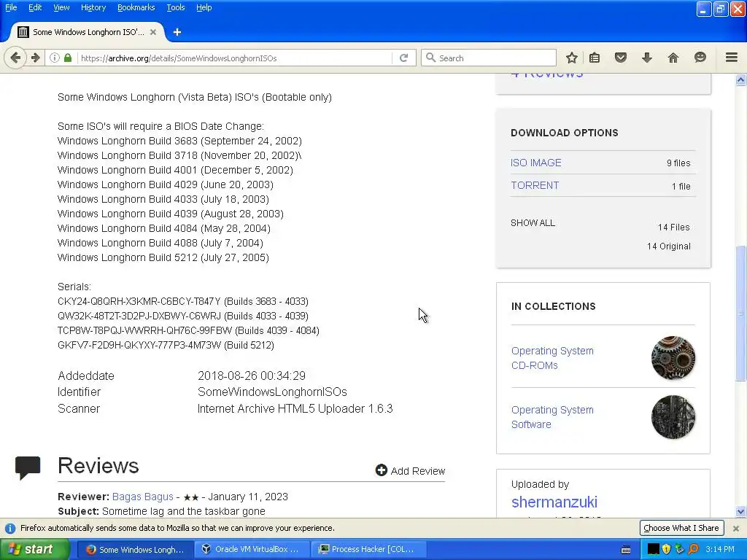This screenshot has height=560, width=747.
Task: Open on-screen keyboard tray icon
Action: [x=626, y=550]
